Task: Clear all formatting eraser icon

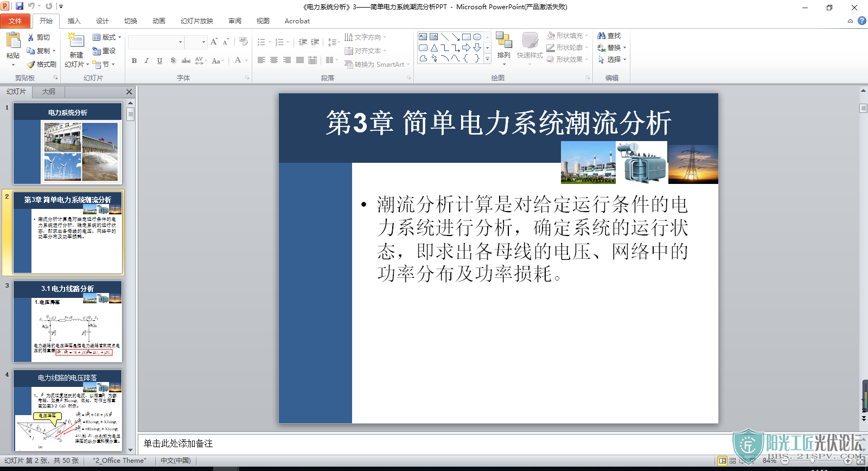Action: [244, 42]
